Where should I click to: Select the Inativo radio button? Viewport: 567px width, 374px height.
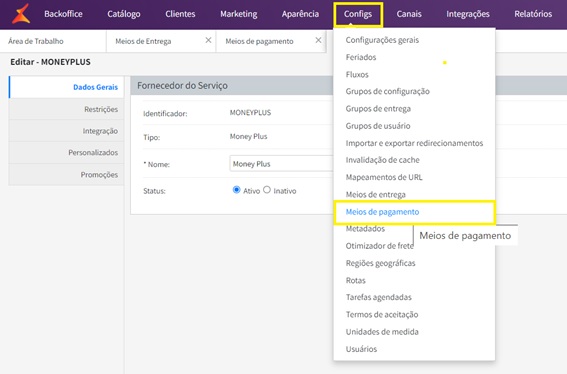click(267, 190)
